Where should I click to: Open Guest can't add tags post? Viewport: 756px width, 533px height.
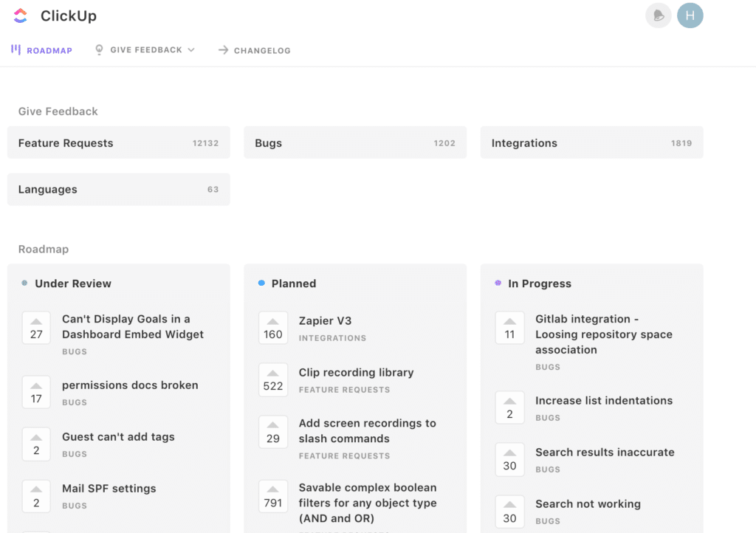pyautogui.click(x=118, y=436)
